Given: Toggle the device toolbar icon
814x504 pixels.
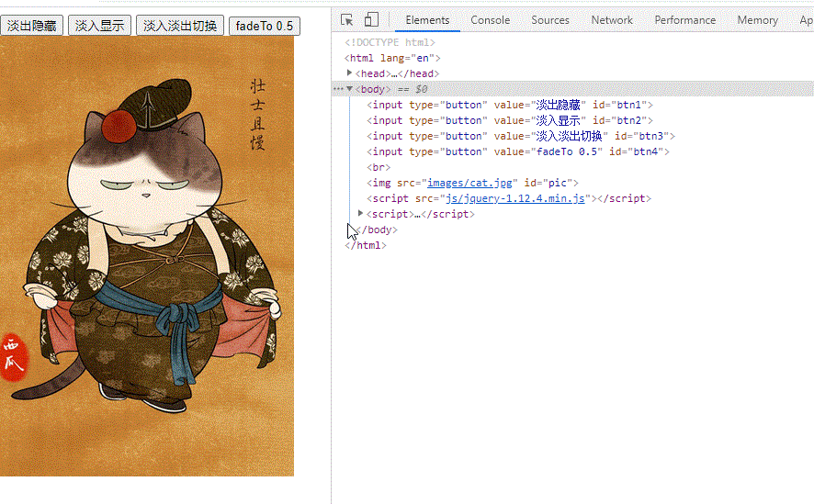Looking at the screenshot, I should point(371,19).
